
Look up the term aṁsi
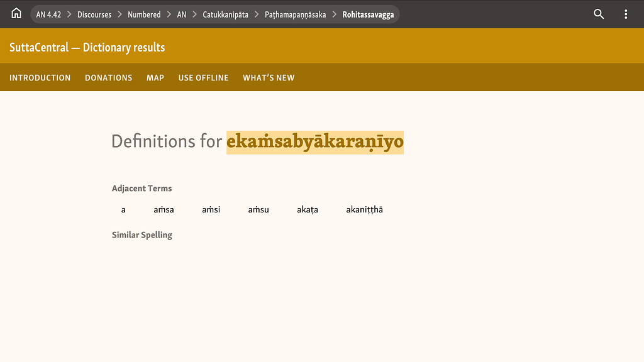(211, 209)
